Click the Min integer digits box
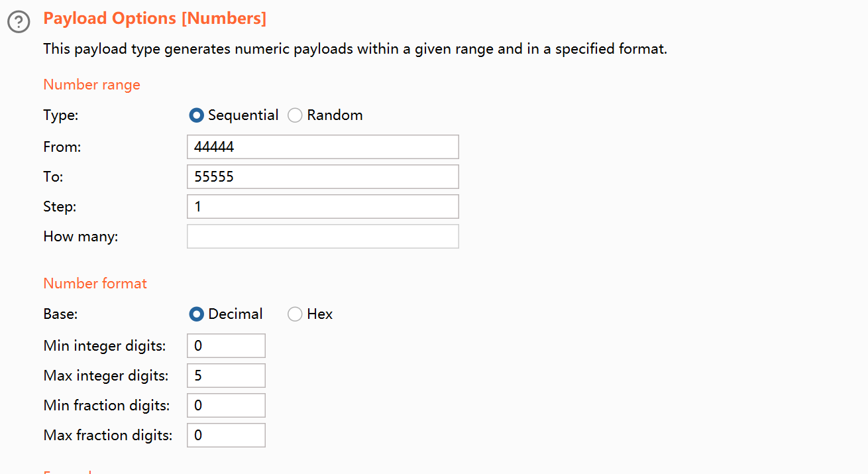This screenshot has height=474, width=868. coord(226,346)
